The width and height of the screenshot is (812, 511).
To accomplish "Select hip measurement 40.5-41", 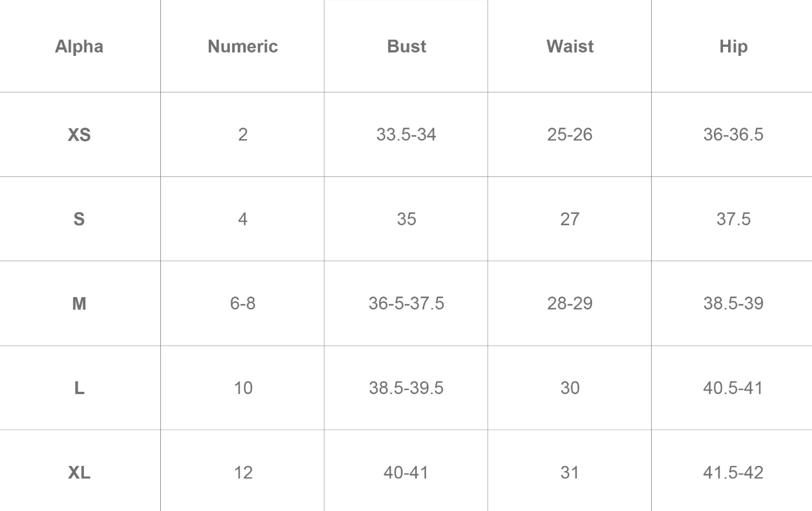I will pyautogui.click(x=733, y=388).
